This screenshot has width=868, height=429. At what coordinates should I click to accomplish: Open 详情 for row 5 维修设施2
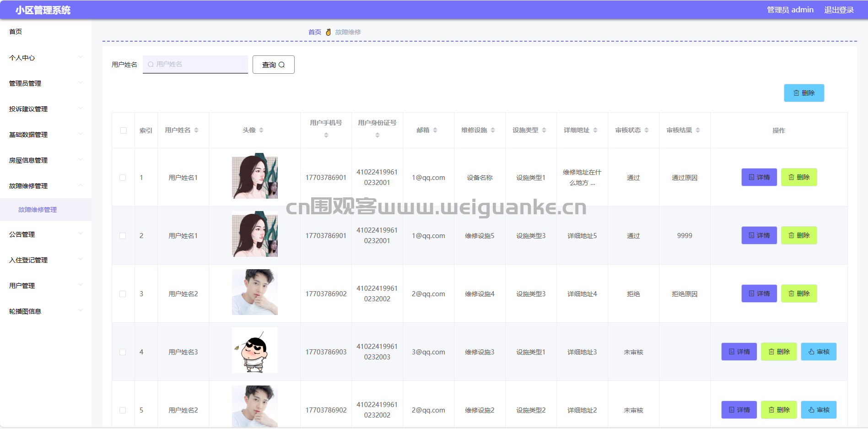coord(739,410)
